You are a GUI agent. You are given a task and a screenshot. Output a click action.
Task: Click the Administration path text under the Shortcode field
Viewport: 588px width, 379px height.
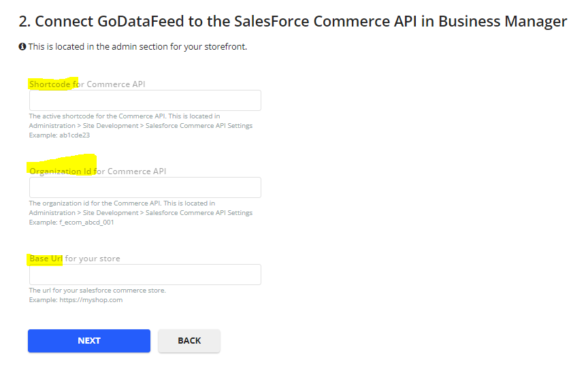141,126
